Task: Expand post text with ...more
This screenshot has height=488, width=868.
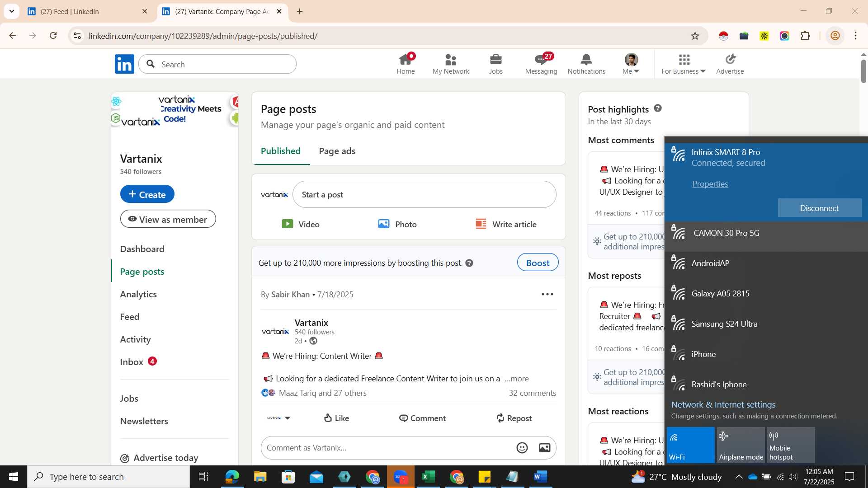Action: 517,379
